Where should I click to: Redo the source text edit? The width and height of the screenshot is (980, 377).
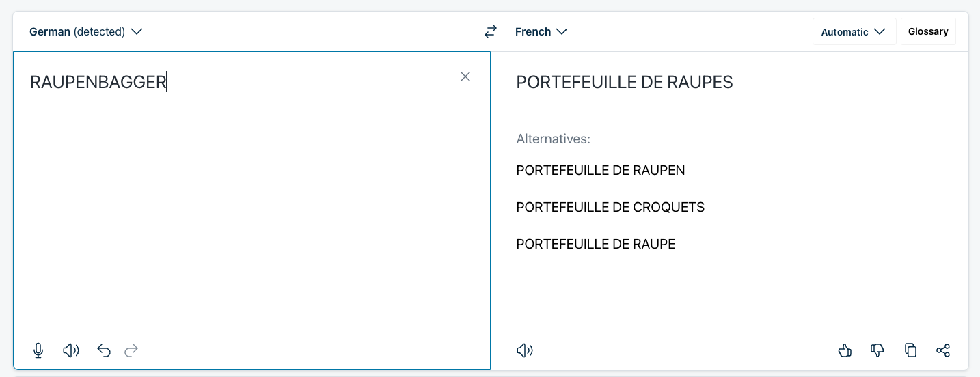coord(131,350)
